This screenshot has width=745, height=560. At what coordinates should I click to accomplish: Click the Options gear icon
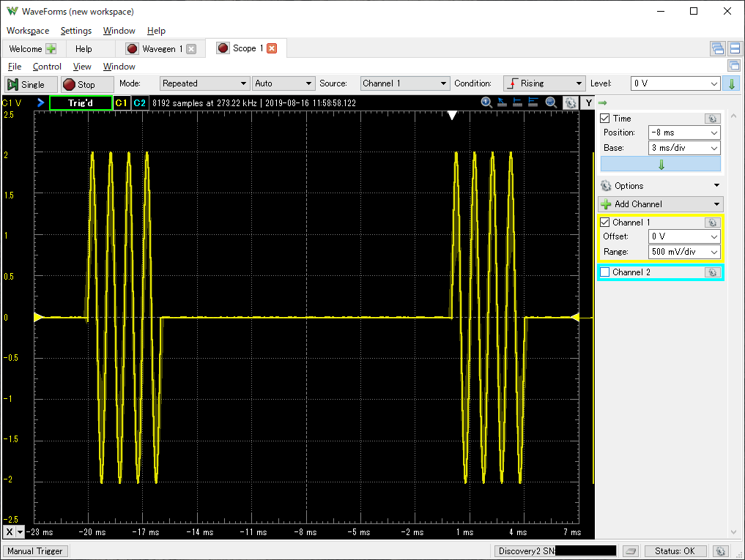click(606, 186)
